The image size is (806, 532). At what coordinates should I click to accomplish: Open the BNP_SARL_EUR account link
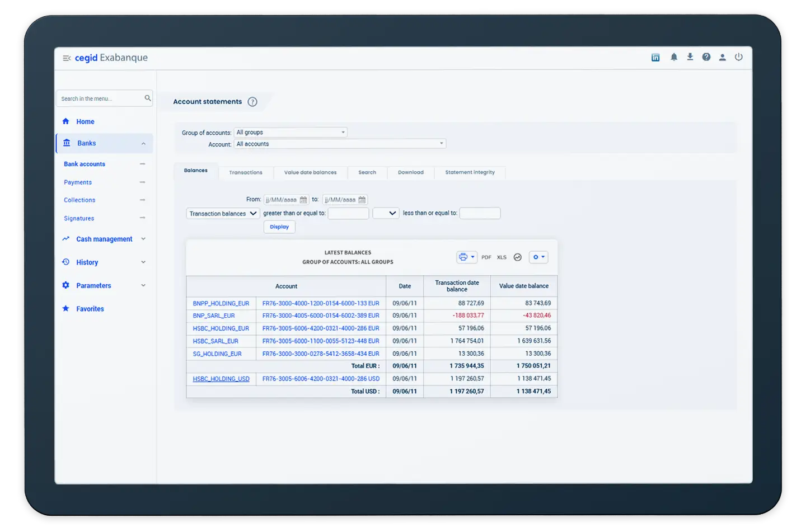point(214,316)
